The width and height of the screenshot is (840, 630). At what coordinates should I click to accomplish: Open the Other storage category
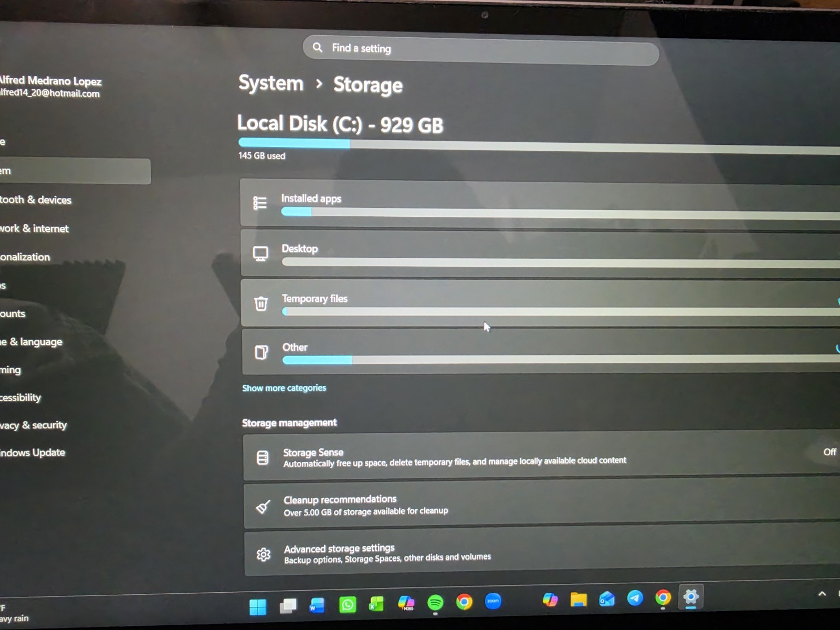541,352
